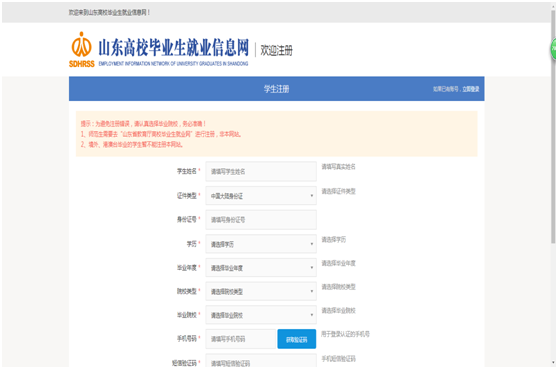Click the red warning notice about 师范生
Image resolution: width=558 pixels, height=369 pixels.
coord(161,134)
